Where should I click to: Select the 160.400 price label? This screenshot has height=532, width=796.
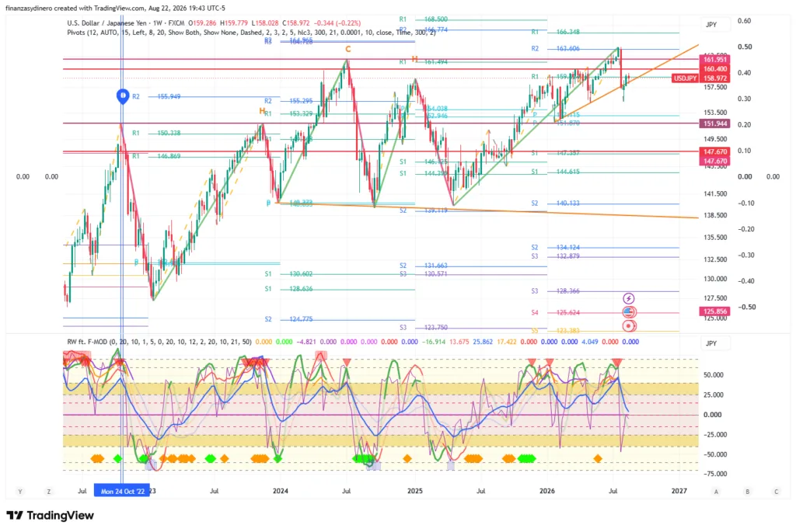click(715, 69)
